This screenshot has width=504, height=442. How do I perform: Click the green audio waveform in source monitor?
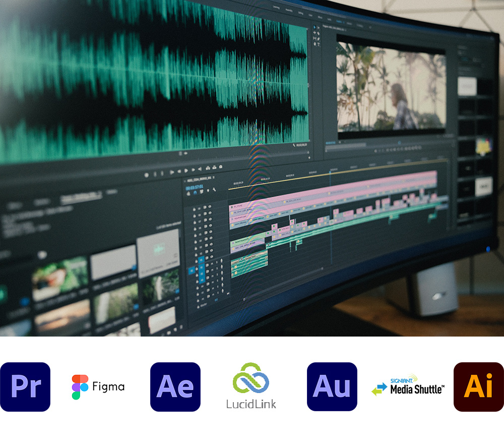coord(154,80)
